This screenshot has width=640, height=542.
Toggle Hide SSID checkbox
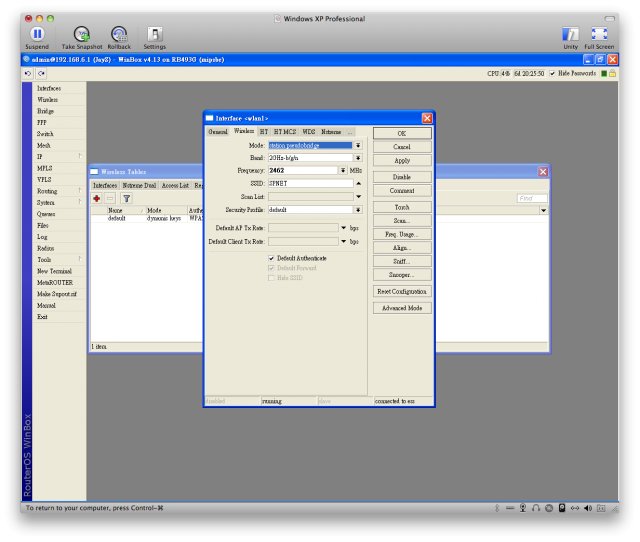271,278
